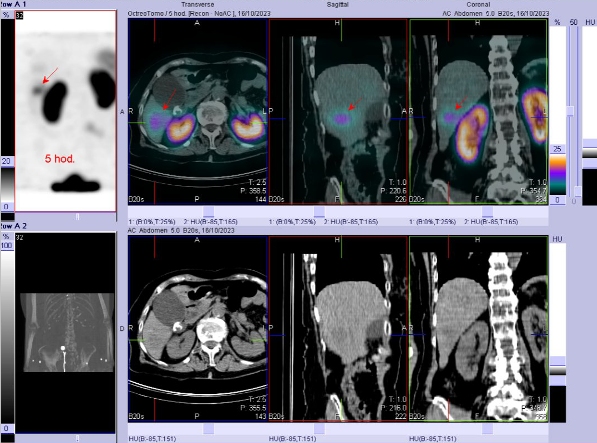
Task: Select the CT-only transverse view
Action: click(198, 328)
